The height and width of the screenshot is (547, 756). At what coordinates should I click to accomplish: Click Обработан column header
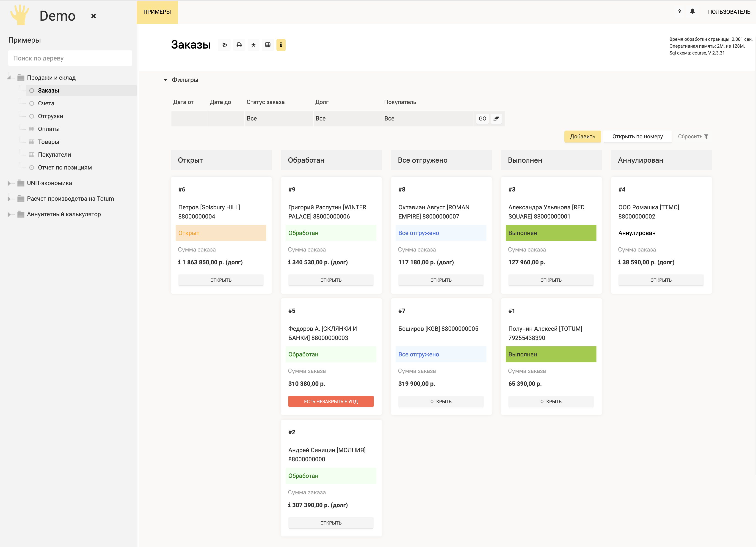(331, 160)
